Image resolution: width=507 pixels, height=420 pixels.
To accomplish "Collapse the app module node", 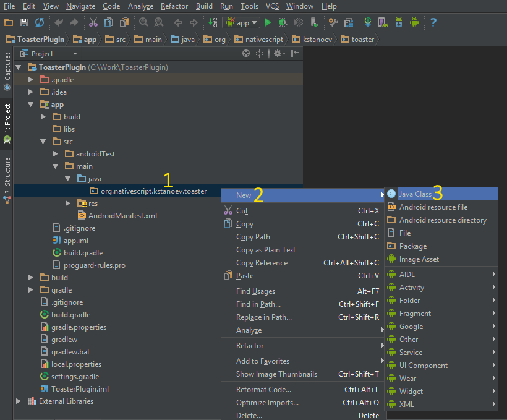I will tap(31, 105).
